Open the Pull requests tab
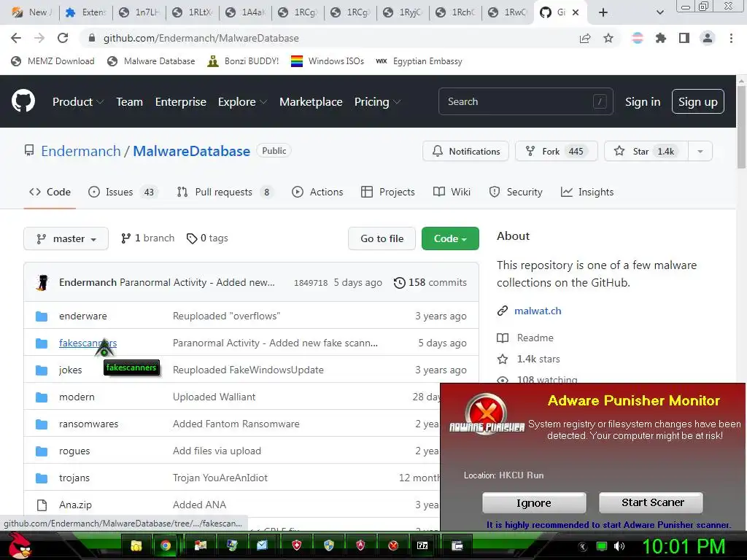This screenshot has height=560, width=747. click(225, 192)
